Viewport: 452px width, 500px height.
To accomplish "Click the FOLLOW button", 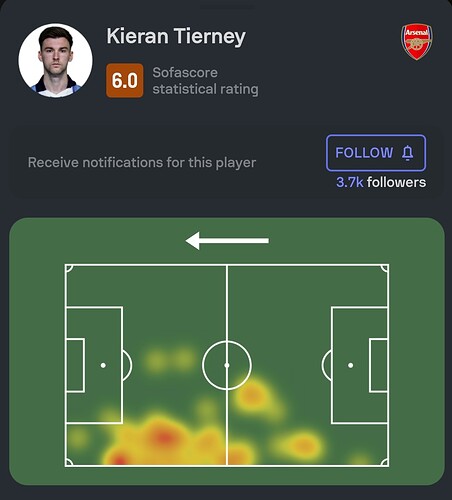I will pyautogui.click(x=376, y=153).
